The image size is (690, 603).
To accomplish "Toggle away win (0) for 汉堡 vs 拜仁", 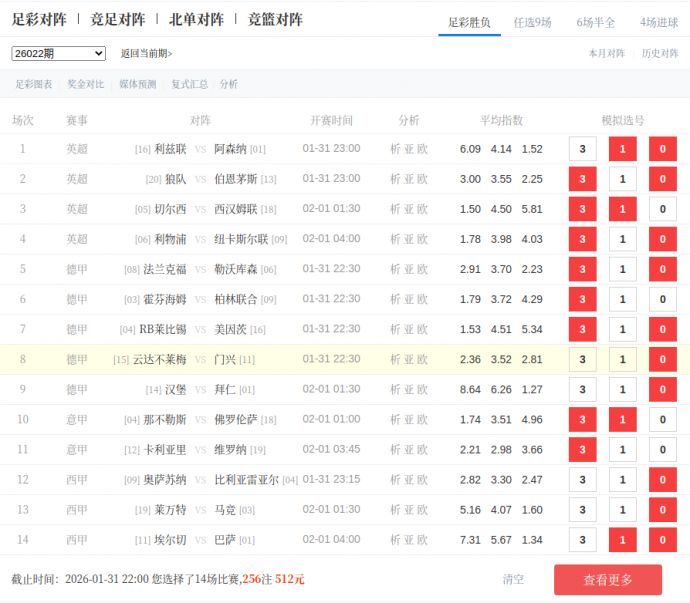I will [x=662, y=390].
